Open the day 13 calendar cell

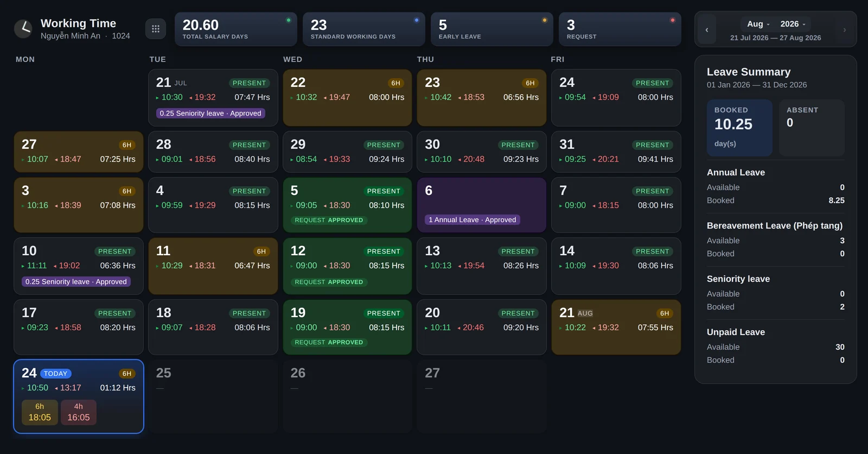tap(482, 266)
